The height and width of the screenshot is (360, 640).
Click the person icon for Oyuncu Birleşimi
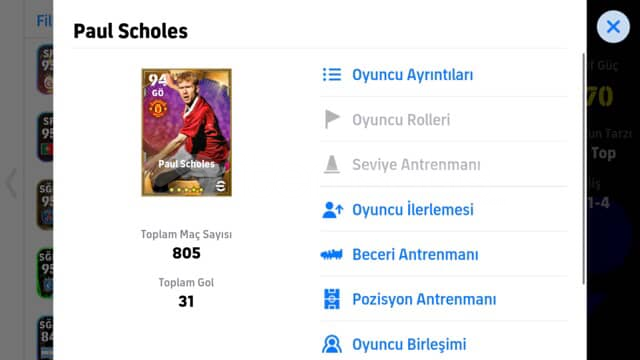332,344
